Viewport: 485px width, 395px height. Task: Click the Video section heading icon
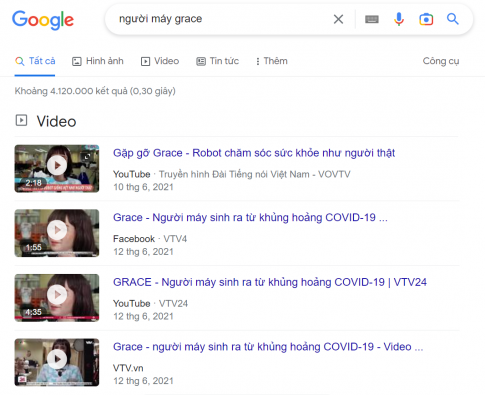tap(21, 120)
